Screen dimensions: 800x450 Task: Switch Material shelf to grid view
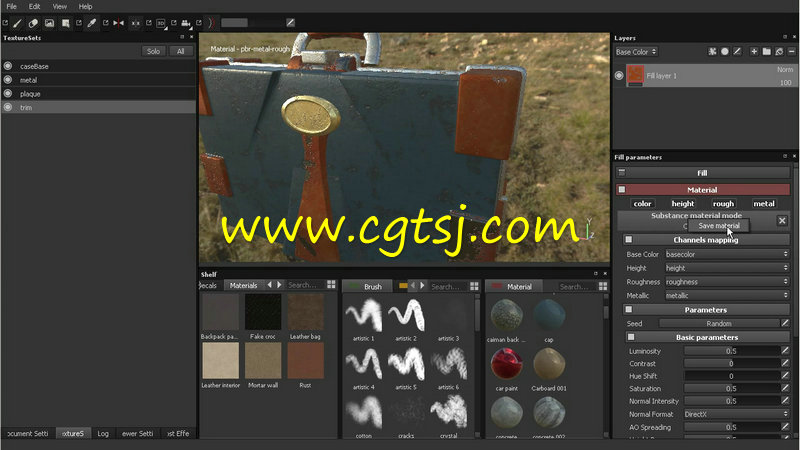click(x=603, y=286)
